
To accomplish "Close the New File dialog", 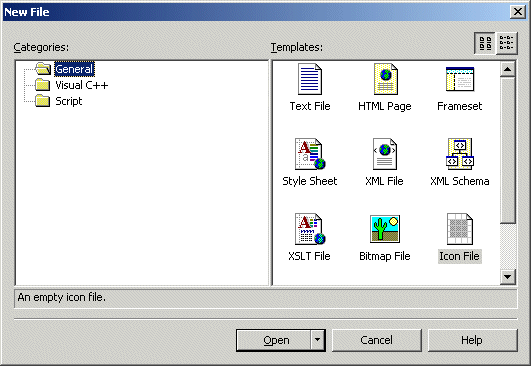I will point(517,12).
